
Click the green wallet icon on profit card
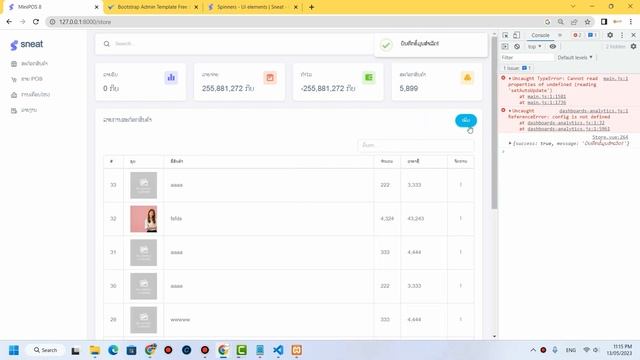[369, 77]
